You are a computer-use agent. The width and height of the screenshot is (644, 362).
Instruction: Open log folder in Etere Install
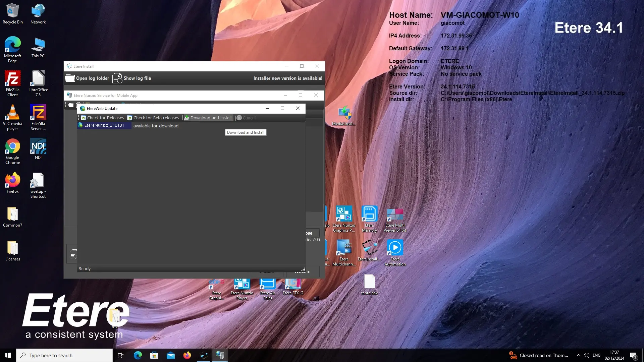click(x=87, y=78)
